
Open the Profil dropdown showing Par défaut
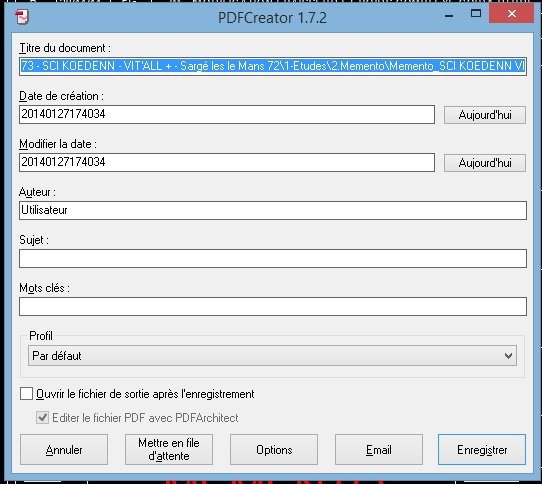pyautogui.click(x=272, y=355)
